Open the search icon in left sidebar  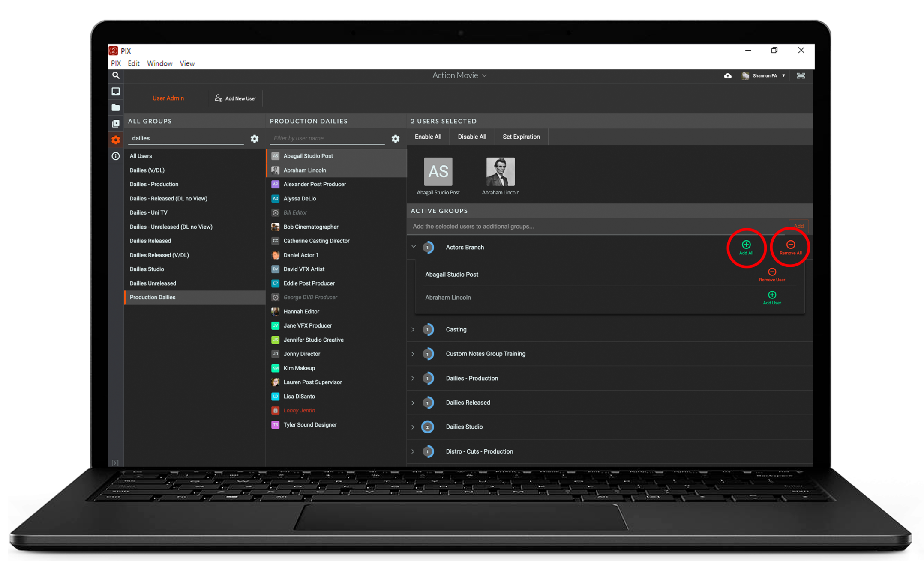pyautogui.click(x=116, y=75)
